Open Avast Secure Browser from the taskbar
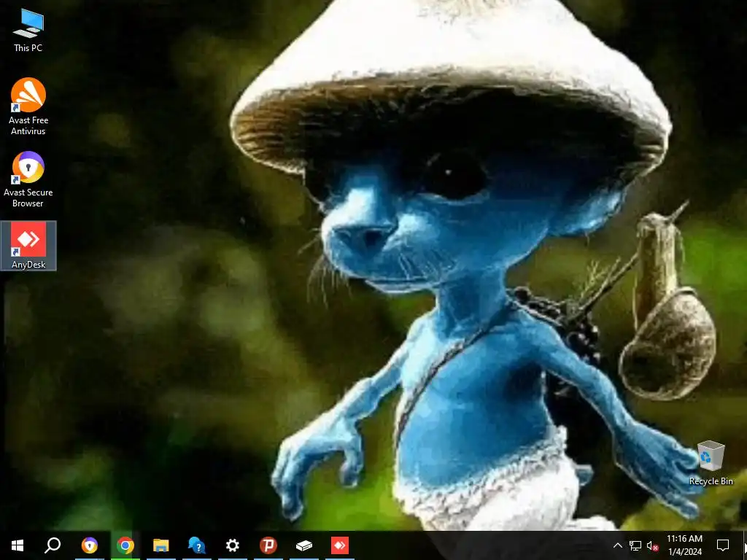This screenshot has height=560, width=747. pos(90,545)
